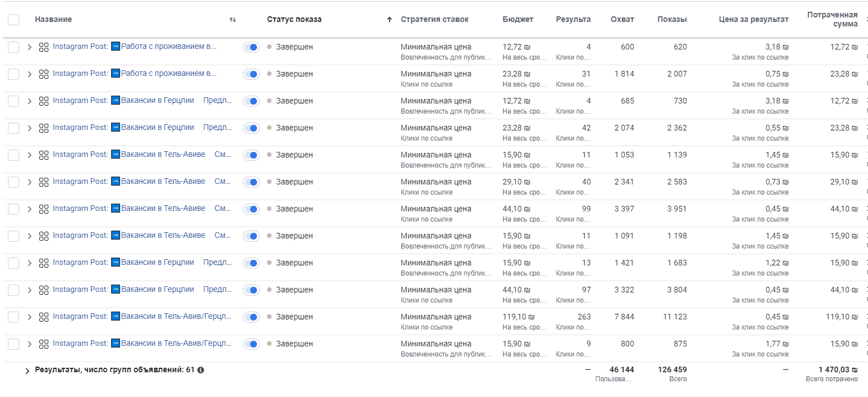Turn off the Вакансии в Тель-Авив/Герцл ad group toggle
Screen dimensions: 868x397
(251, 317)
